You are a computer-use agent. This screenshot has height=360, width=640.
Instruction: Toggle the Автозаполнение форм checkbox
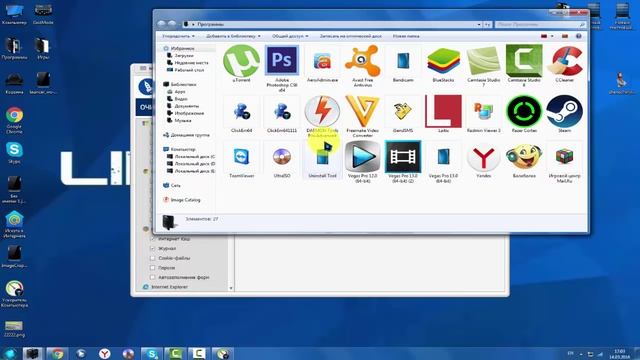click(153, 277)
